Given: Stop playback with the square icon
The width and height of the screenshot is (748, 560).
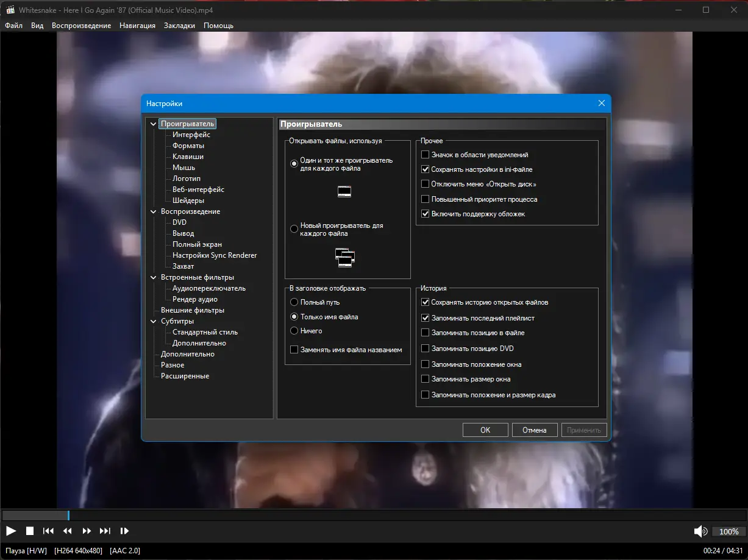Looking at the screenshot, I should [30, 531].
